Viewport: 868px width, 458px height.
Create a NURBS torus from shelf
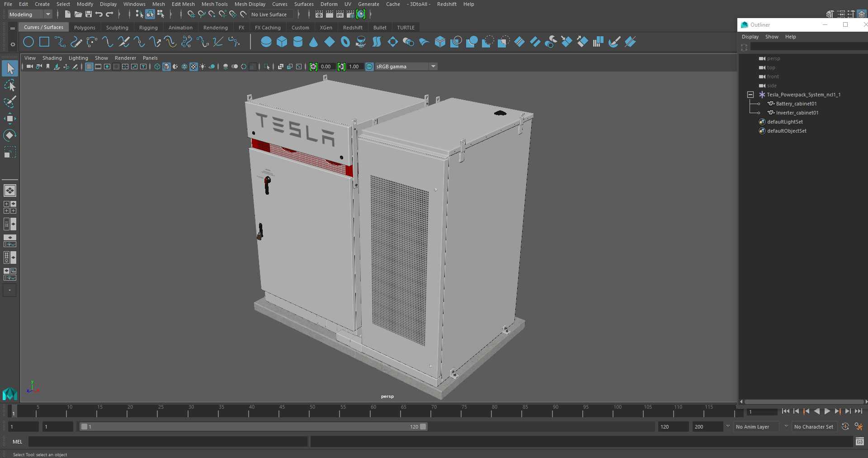tap(345, 42)
